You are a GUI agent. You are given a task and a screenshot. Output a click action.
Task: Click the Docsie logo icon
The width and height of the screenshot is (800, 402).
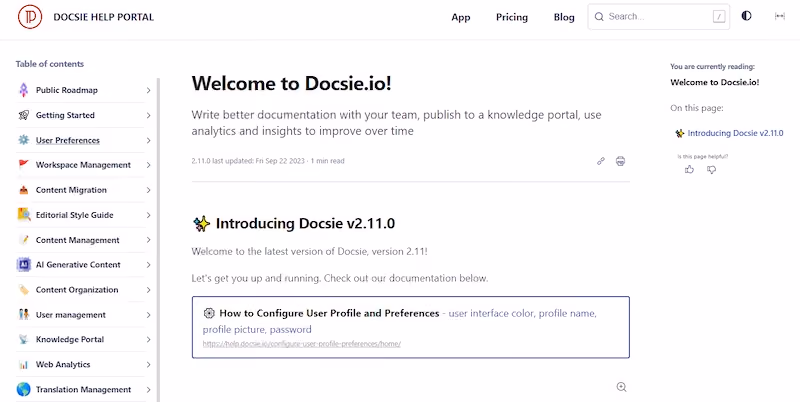click(30, 17)
